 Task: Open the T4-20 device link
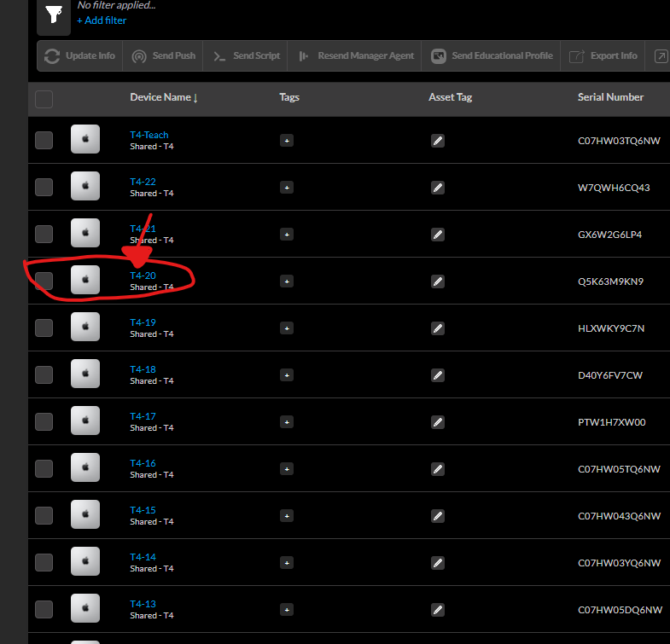coord(143,276)
